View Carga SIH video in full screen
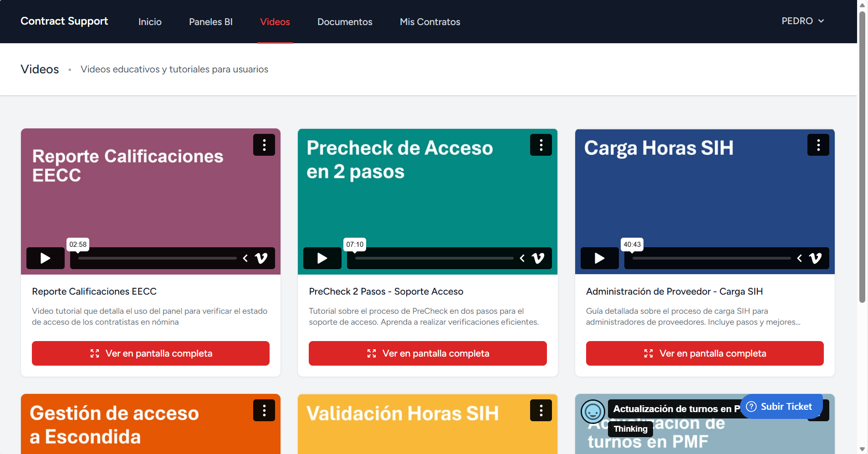Viewport: 868px width, 454px height. coord(705,353)
